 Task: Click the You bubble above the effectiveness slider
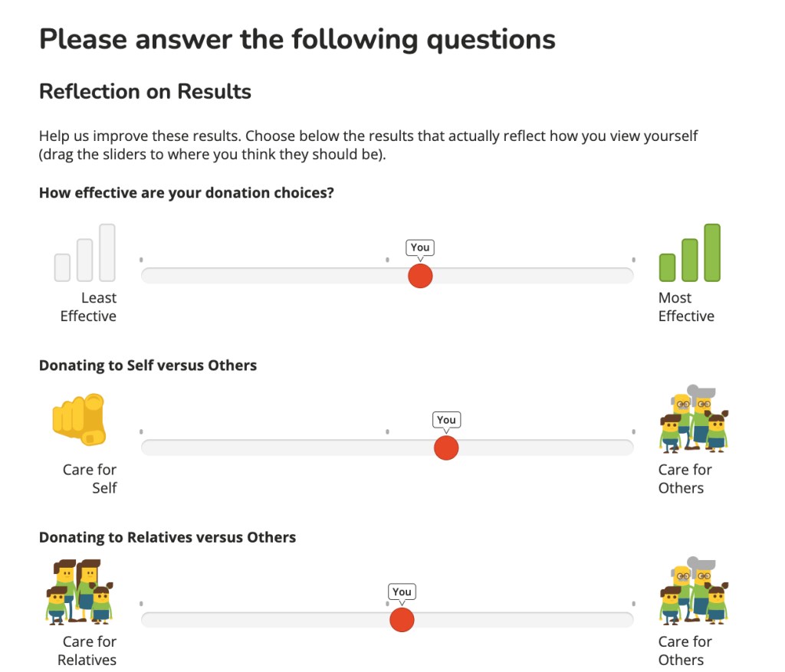click(420, 247)
